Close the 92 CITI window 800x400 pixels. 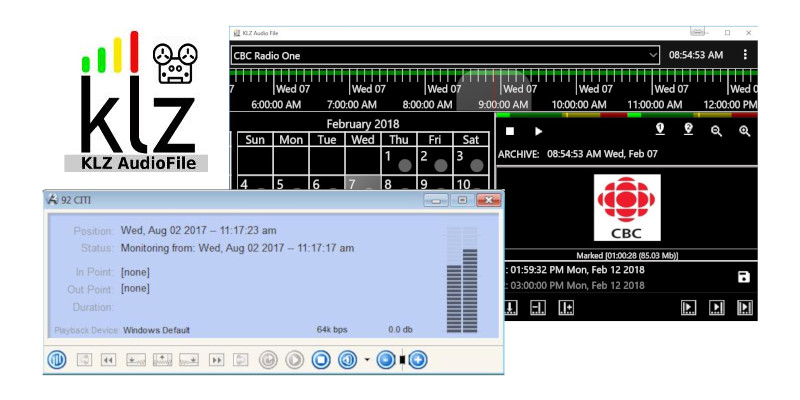(489, 200)
